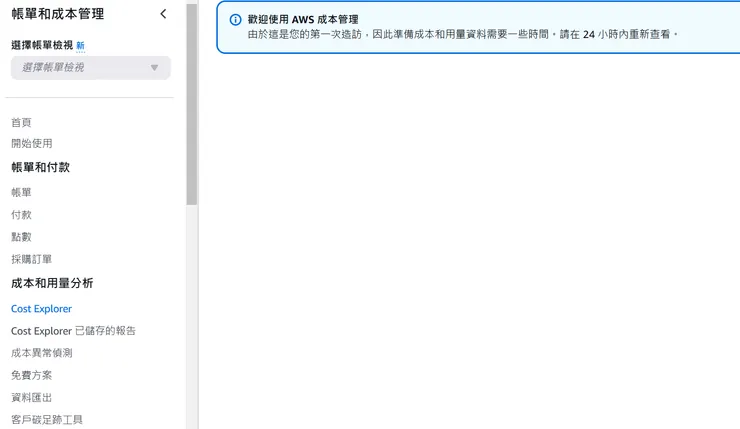
Task: Click the 帳單和成本管理 sidebar title
Action: coord(58,14)
